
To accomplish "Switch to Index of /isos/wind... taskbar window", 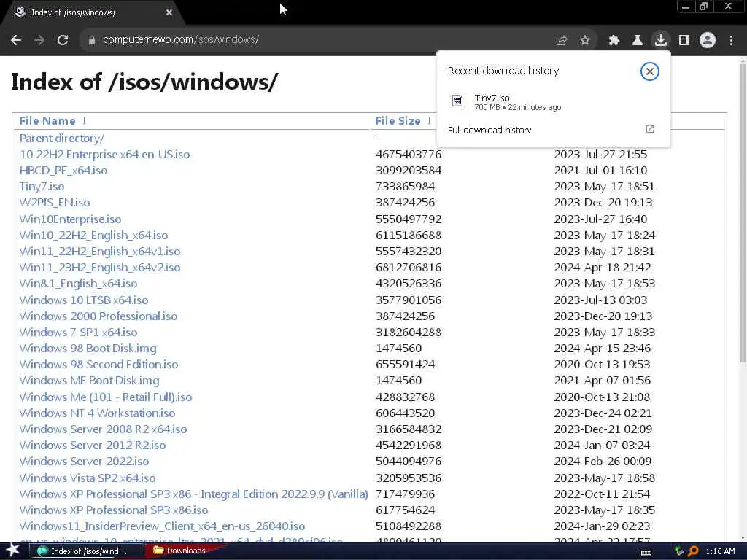I will pos(85,551).
